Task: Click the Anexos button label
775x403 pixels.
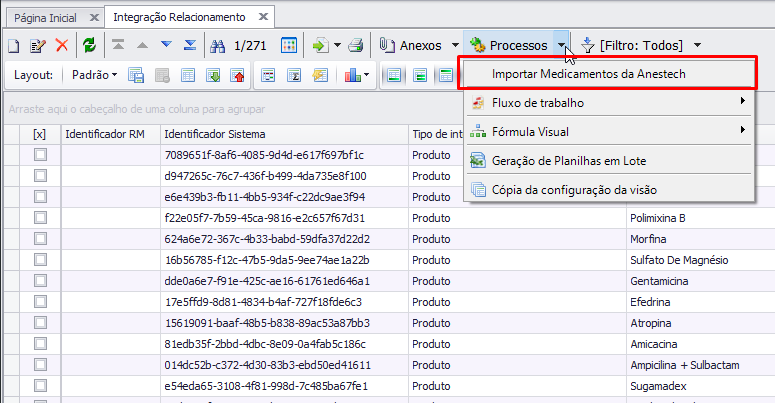Action: 421,45
